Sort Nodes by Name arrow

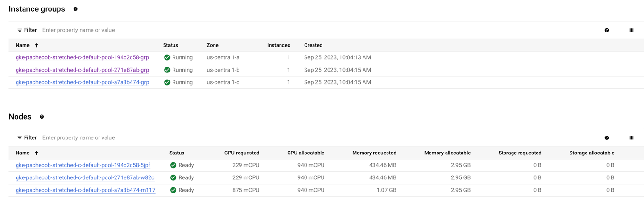36,153
